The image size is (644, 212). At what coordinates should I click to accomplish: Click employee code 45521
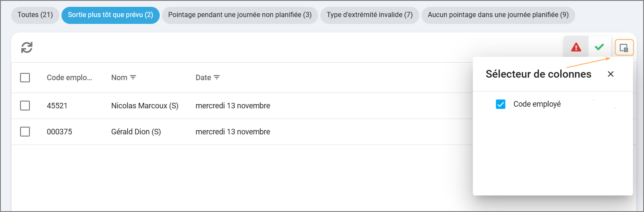point(57,106)
